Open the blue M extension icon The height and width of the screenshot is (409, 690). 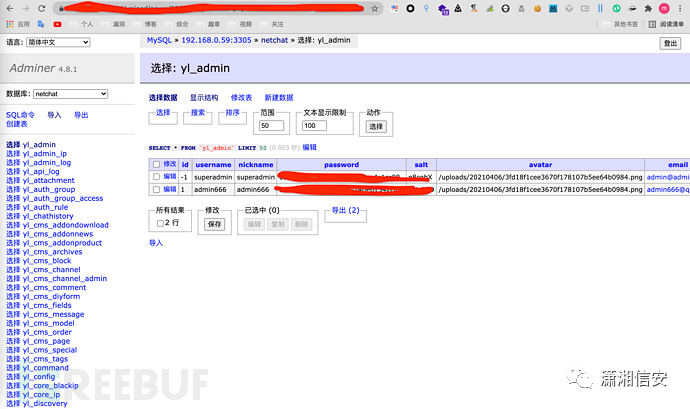pyautogui.click(x=553, y=8)
